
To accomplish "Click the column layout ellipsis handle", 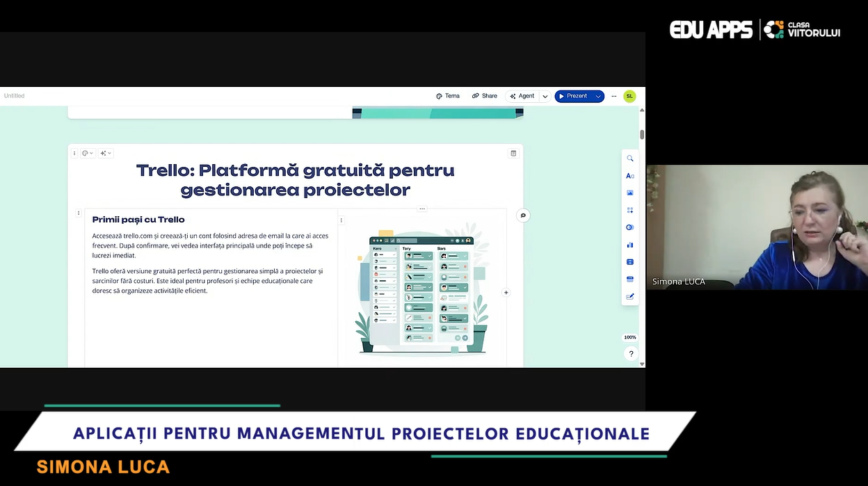I will pos(421,209).
